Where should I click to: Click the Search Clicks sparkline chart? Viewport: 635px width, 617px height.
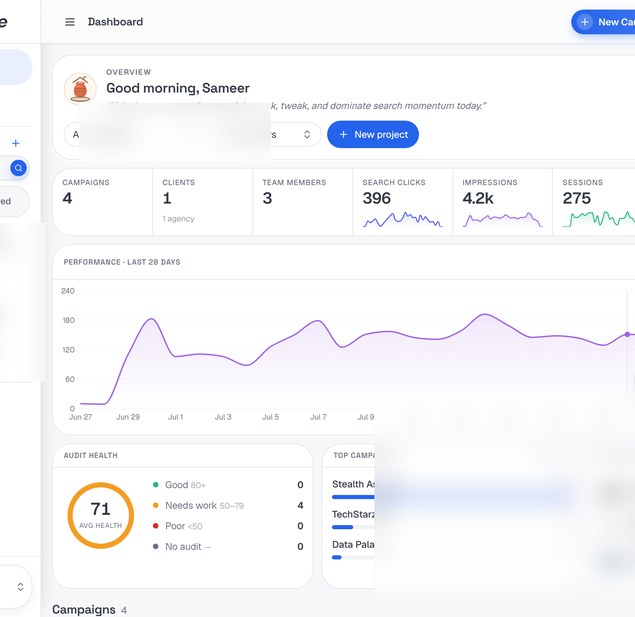tap(402, 219)
